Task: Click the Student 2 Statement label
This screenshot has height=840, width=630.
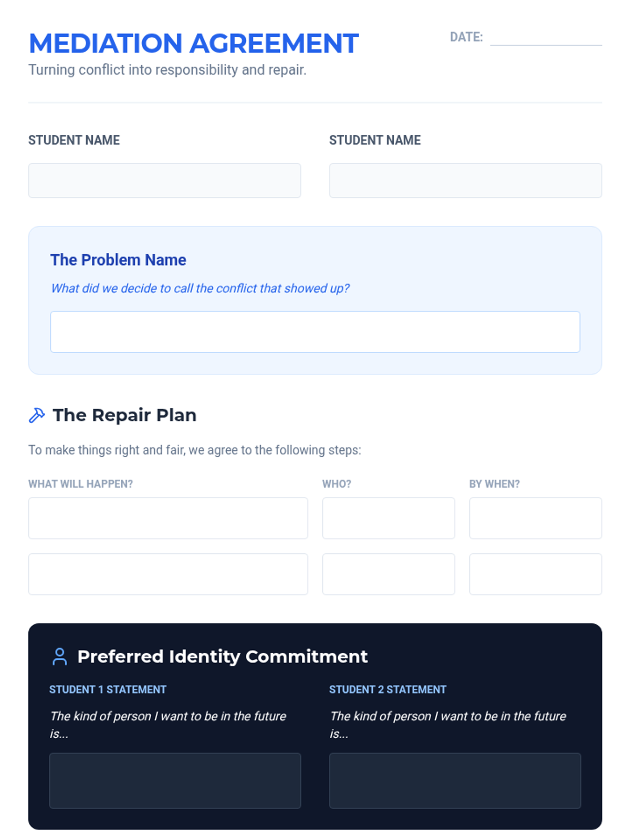Action: 387,689
